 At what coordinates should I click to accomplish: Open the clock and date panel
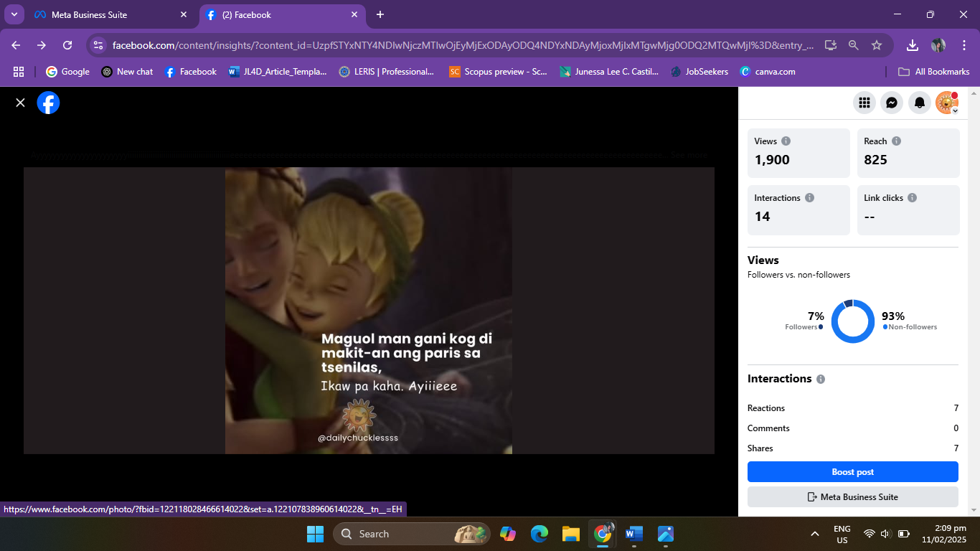944,534
